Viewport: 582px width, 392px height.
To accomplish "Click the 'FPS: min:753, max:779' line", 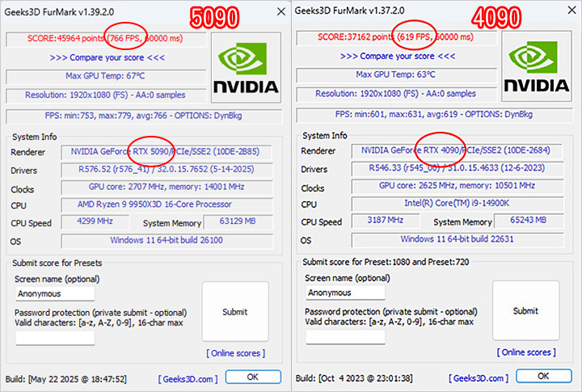I will tap(144, 116).
